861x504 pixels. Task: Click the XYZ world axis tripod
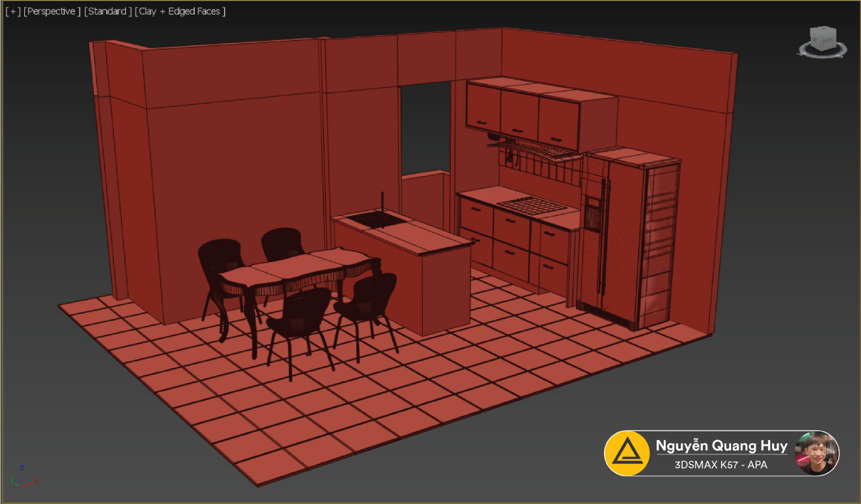(x=22, y=477)
